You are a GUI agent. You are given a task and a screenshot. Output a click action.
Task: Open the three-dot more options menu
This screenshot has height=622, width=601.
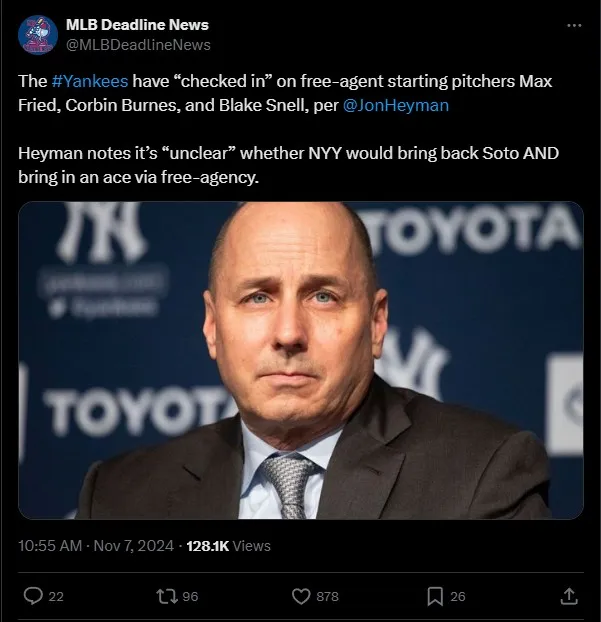[573, 25]
